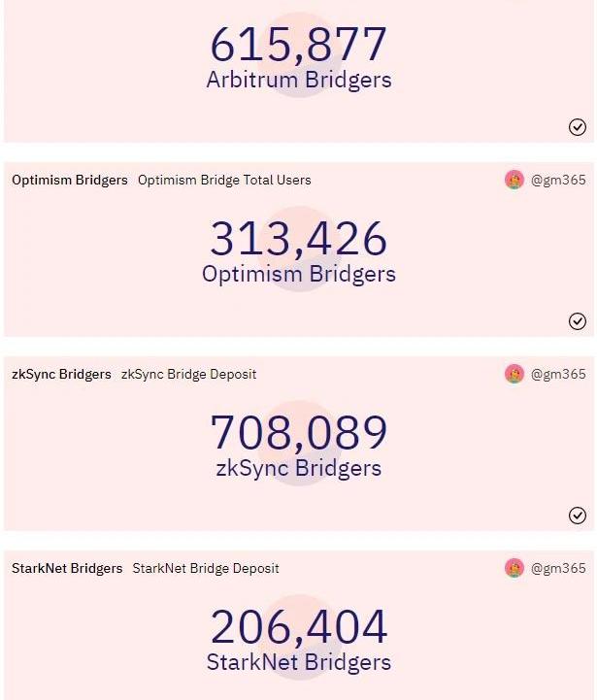Click the Arbitrum Bridgers counter label
The width and height of the screenshot is (597, 700).
click(x=299, y=80)
